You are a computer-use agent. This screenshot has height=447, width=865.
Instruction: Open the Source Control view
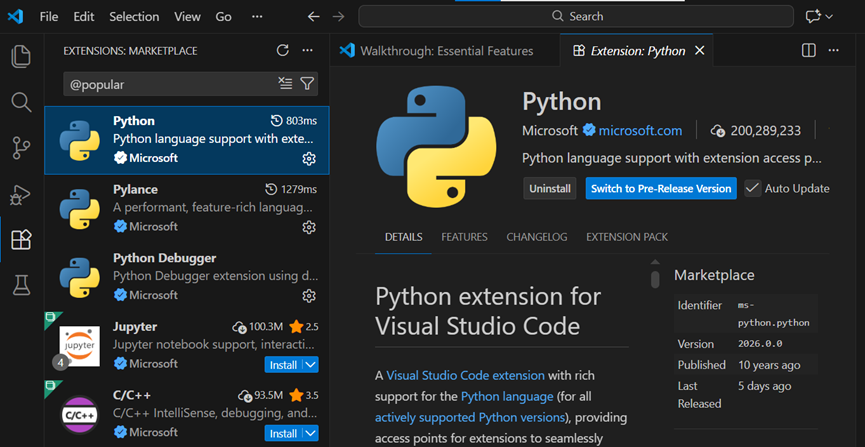[21, 148]
